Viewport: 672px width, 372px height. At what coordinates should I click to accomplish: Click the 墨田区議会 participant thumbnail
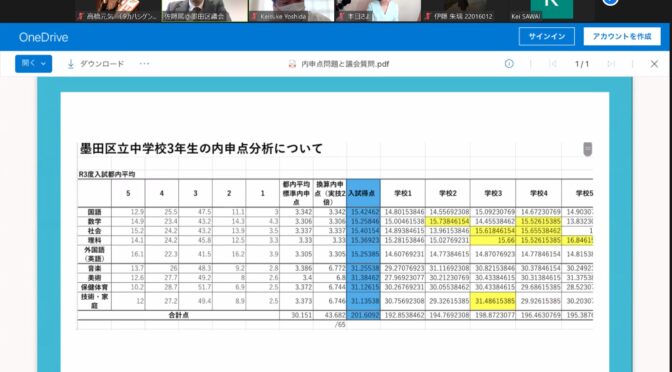tap(204, 11)
